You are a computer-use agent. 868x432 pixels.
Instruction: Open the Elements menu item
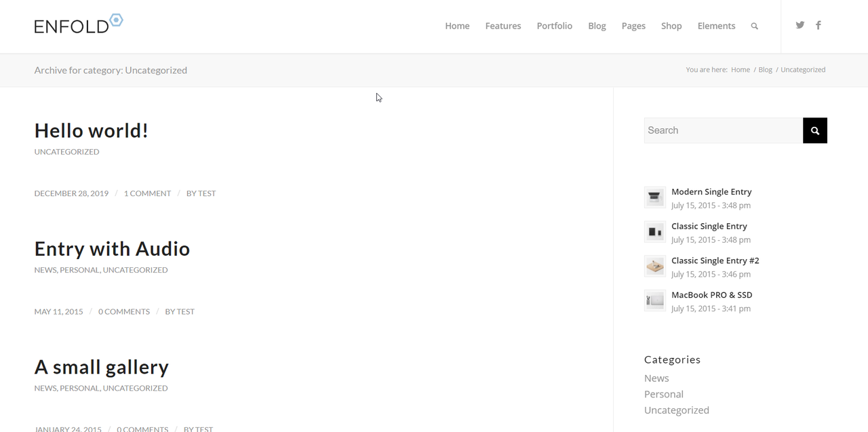point(716,26)
